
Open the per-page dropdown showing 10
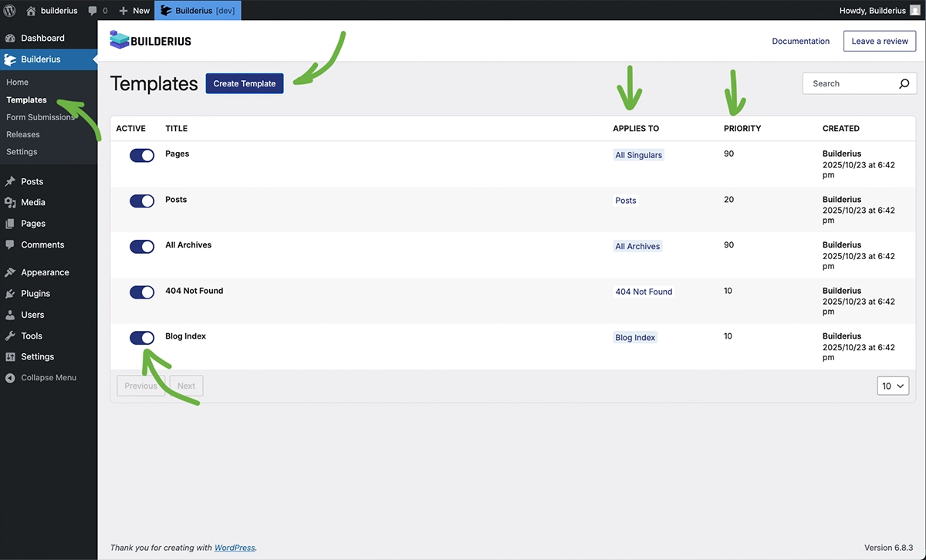pyautogui.click(x=892, y=386)
